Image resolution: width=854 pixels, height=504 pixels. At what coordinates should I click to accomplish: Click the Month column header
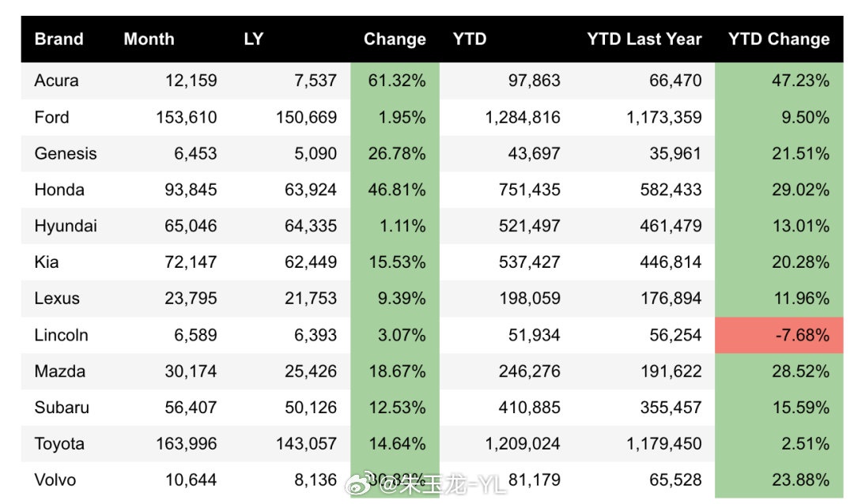pyautogui.click(x=149, y=39)
